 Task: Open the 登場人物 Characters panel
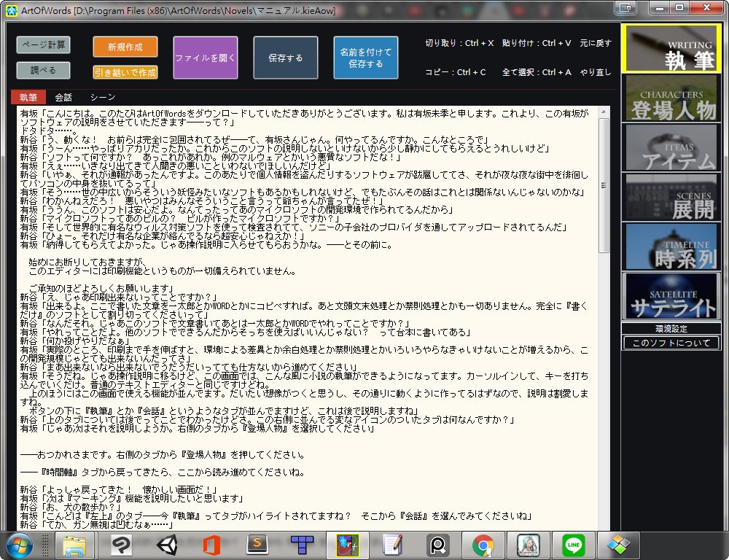(671, 98)
